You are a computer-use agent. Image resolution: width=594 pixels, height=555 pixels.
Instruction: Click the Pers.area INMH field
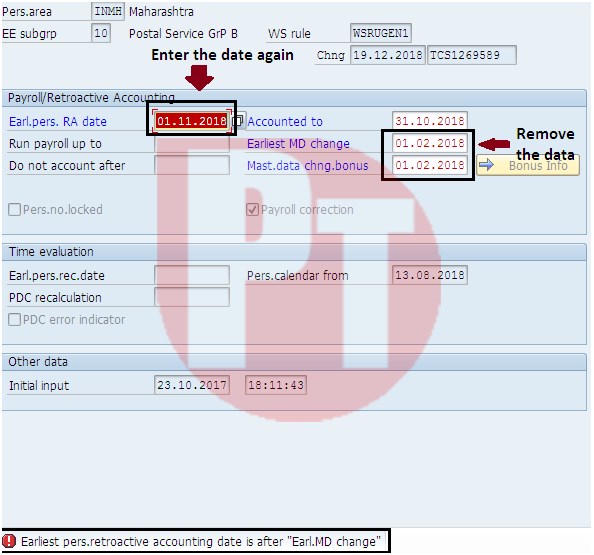click(108, 11)
